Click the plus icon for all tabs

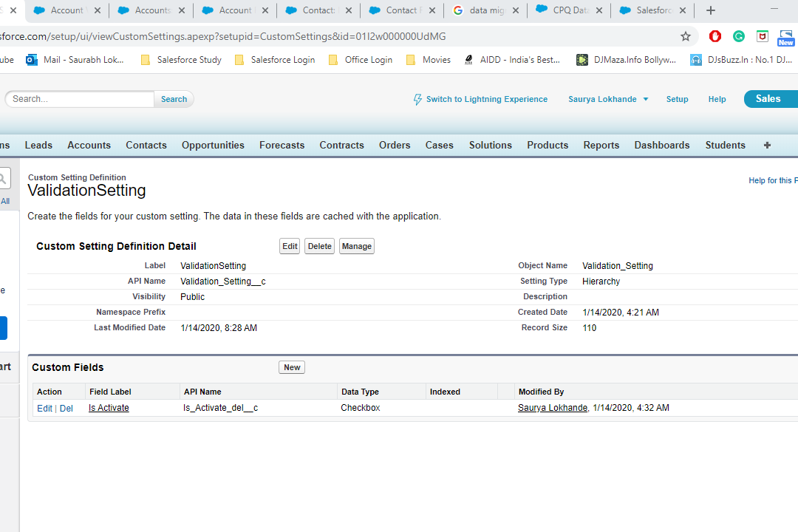coord(767,145)
